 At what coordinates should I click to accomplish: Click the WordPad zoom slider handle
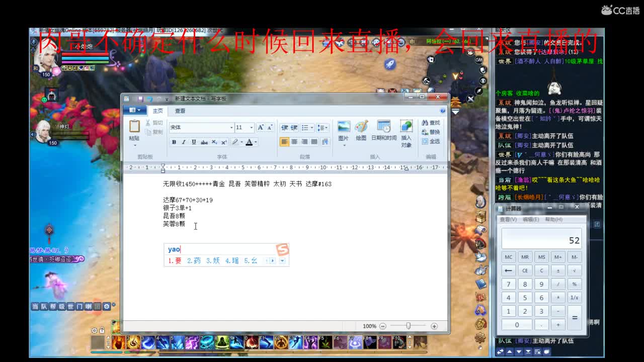pyautogui.click(x=409, y=326)
